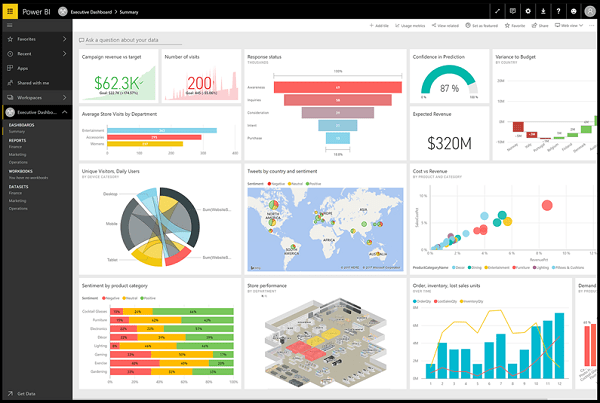Open the Operations dataset under Datasets
The image size is (600, 403).
coord(18,209)
